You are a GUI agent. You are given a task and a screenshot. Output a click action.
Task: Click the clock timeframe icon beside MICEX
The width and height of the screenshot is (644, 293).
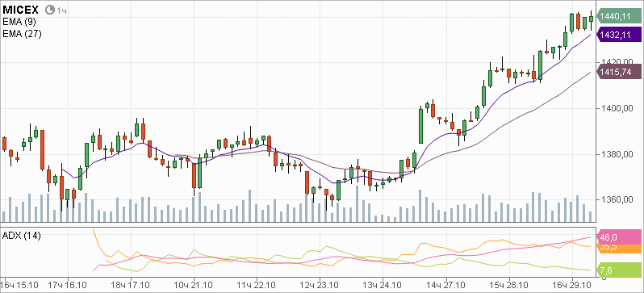[49, 10]
